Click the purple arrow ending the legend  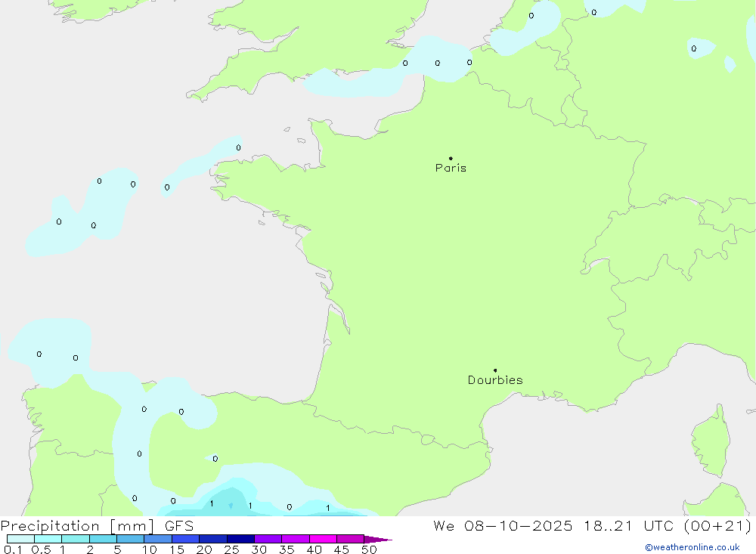pyautogui.click(x=378, y=540)
